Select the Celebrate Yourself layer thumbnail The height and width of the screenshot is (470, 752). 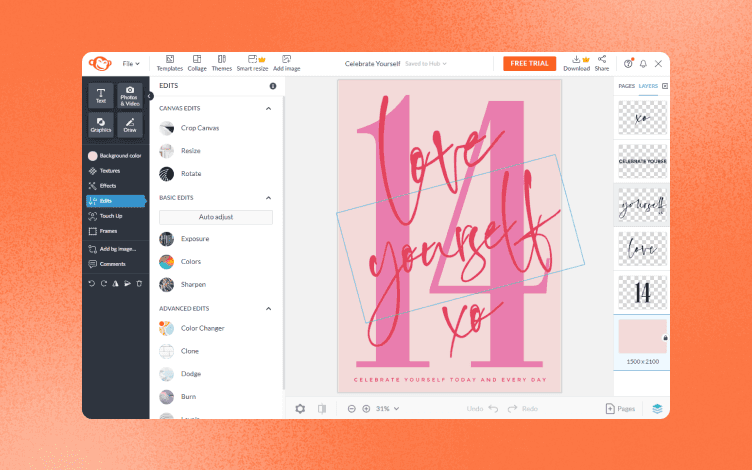pyautogui.click(x=642, y=162)
